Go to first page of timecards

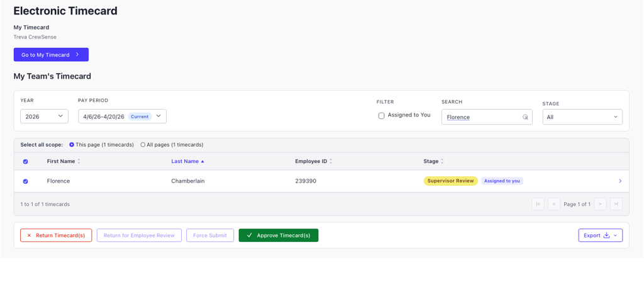[538, 204]
